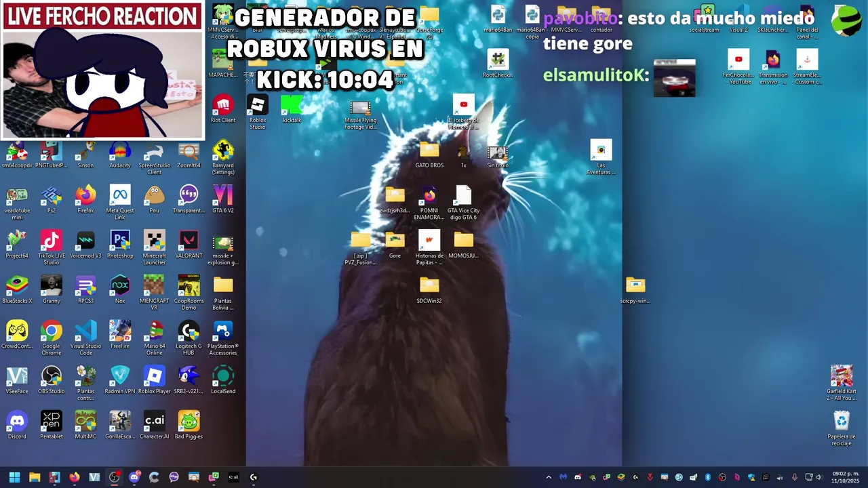This screenshot has height=488, width=868.
Task: Open the PlayStation Accessories shortcut
Action: pyautogui.click(x=223, y=339)
